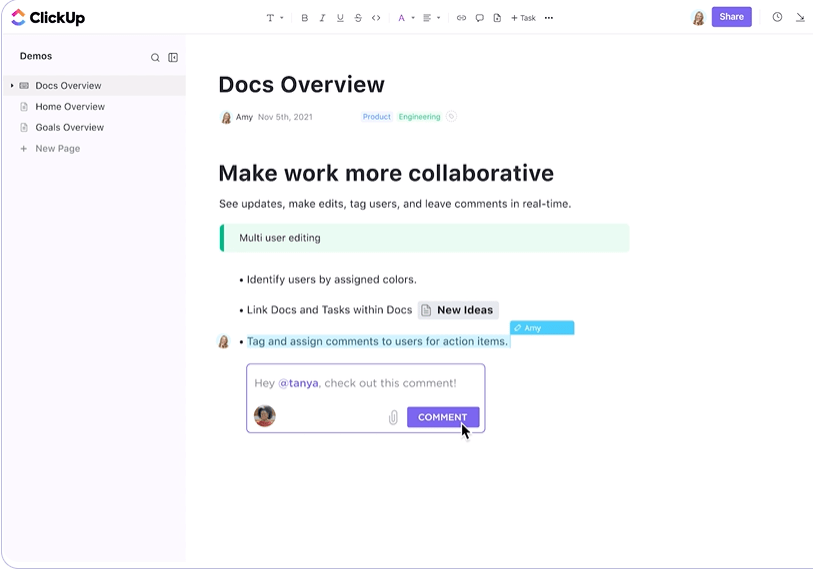The height and width of the screenshot is (573, 819).
Task: Click the highlighted Tag and assign comments text
Action: tap(377, 341)
